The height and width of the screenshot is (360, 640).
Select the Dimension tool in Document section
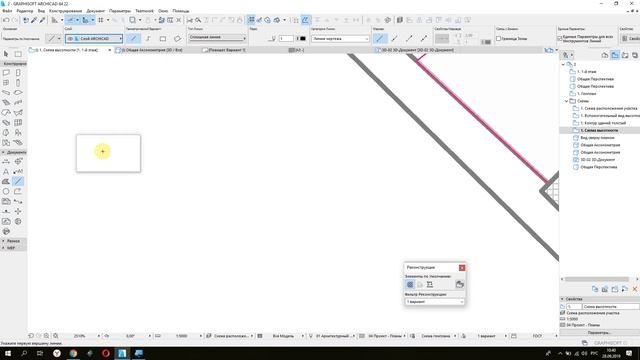(x=6, y=162)
